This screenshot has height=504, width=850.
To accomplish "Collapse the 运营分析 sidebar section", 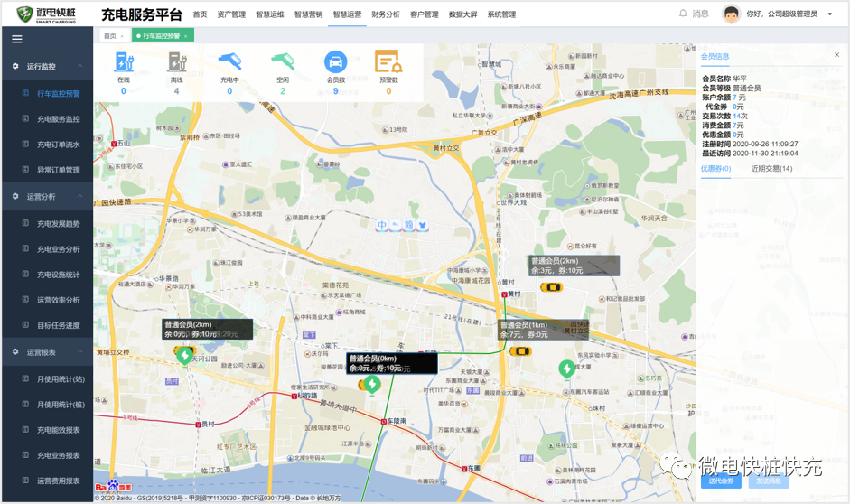I will [x=80, y=196].
